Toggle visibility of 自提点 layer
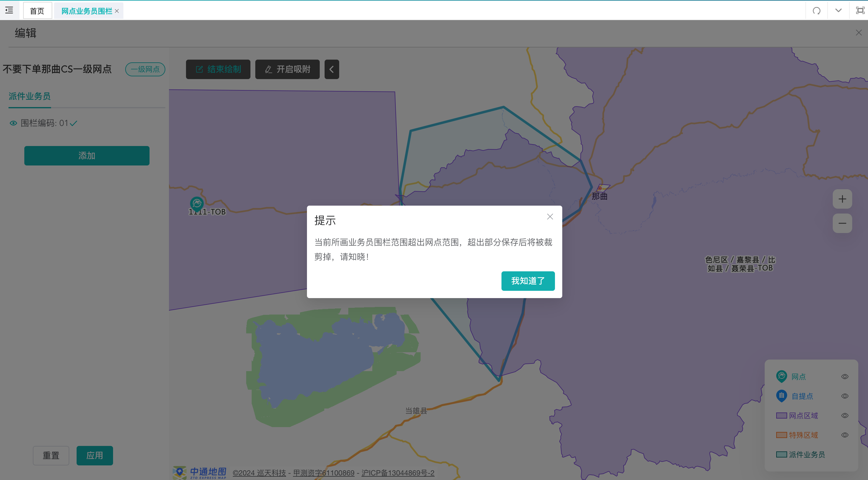Screen dimensions: 868x480 coord(845,396)
